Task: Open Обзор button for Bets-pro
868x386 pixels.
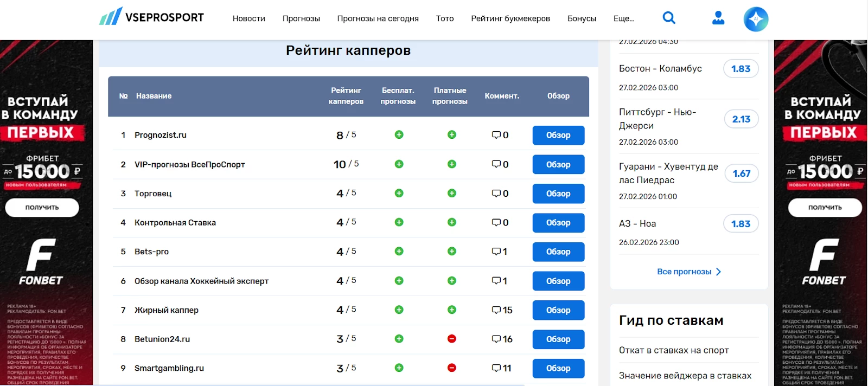Action: tap(558, 252)
